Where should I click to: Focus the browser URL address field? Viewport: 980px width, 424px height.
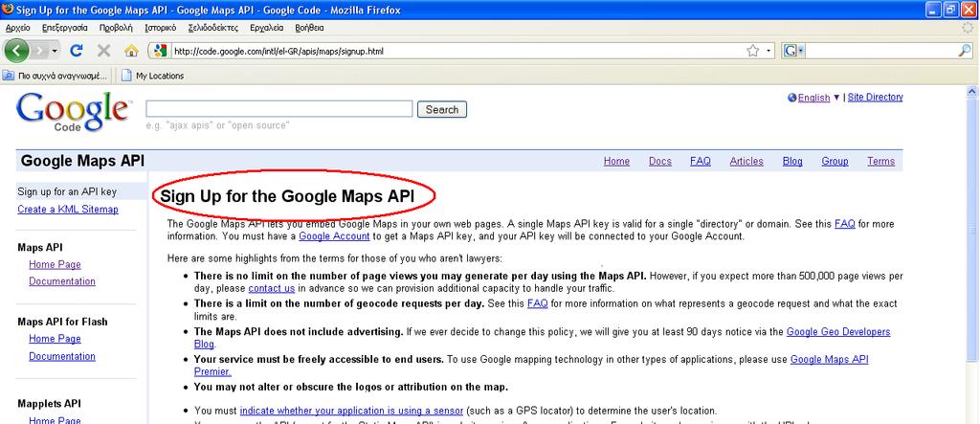pos(457,52)
